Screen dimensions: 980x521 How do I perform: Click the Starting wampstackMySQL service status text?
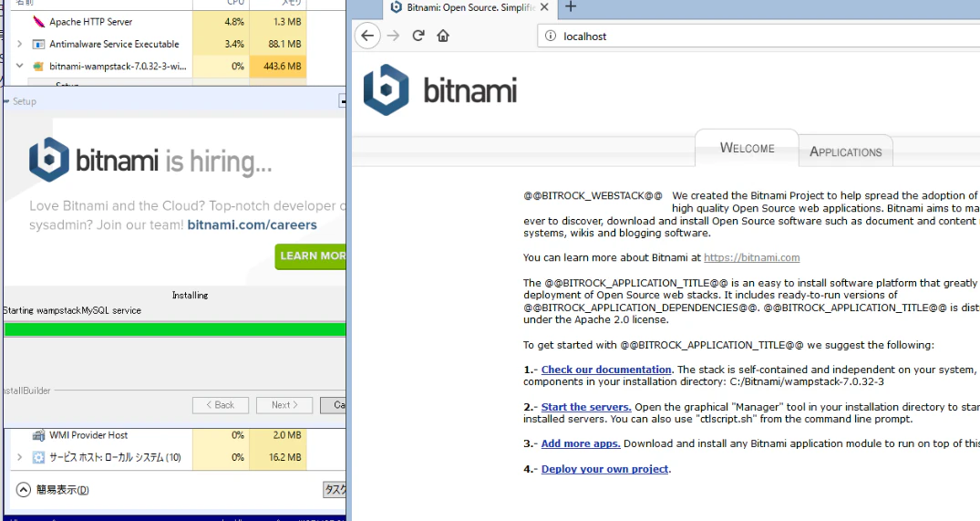(x=72, y=311)
